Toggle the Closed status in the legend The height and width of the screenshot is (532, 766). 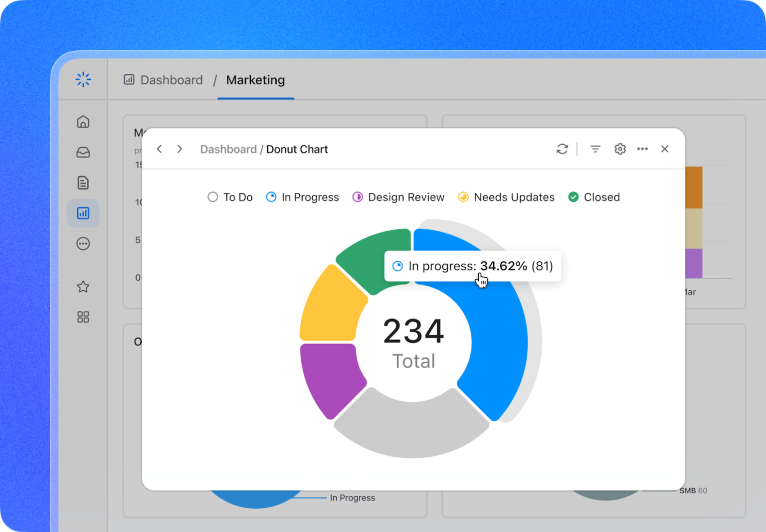click(593, 197)
